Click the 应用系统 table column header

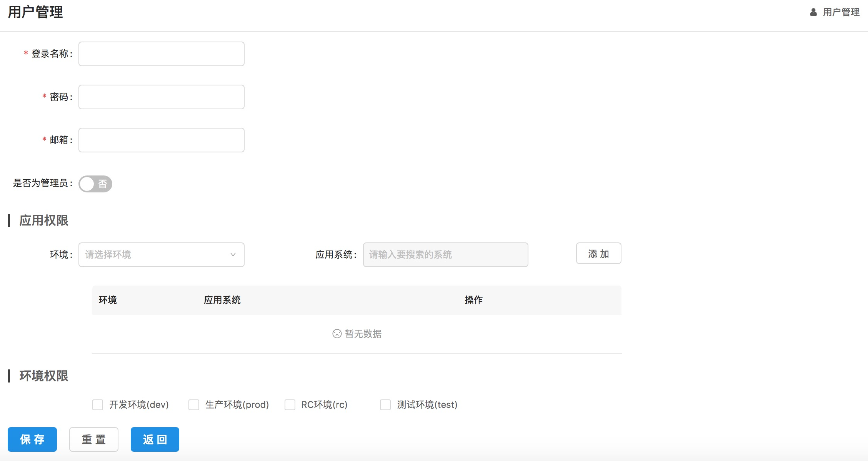point(222,300)
